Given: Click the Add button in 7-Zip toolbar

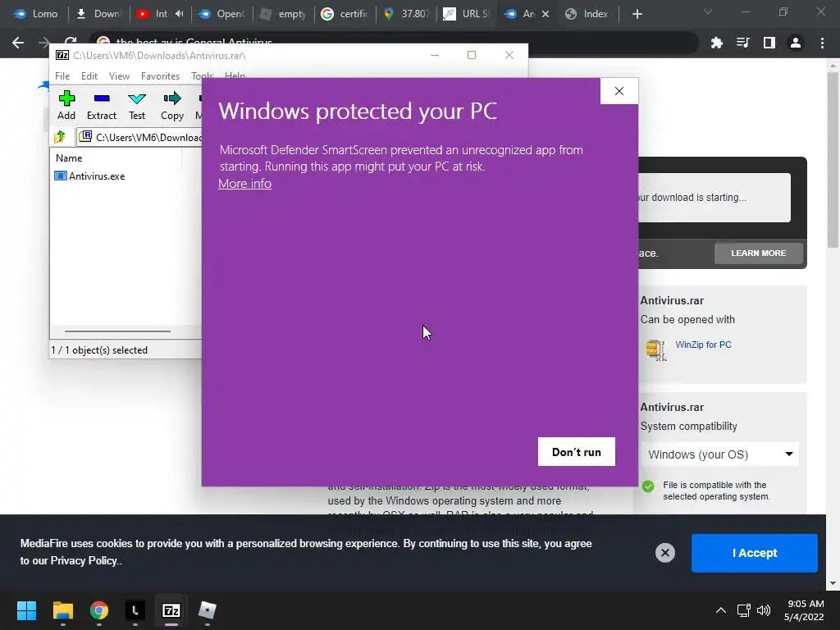Looking at the screenshot, I should [x=66, y=105].
